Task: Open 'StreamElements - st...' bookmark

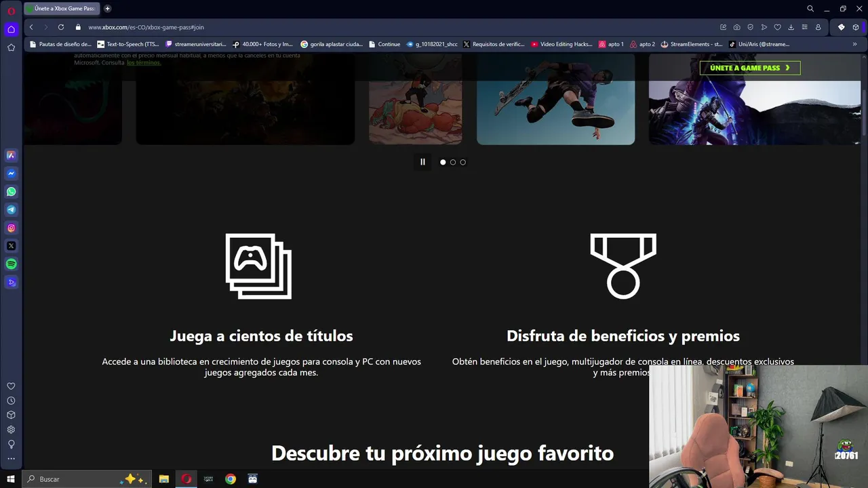Action: (692, 44)
